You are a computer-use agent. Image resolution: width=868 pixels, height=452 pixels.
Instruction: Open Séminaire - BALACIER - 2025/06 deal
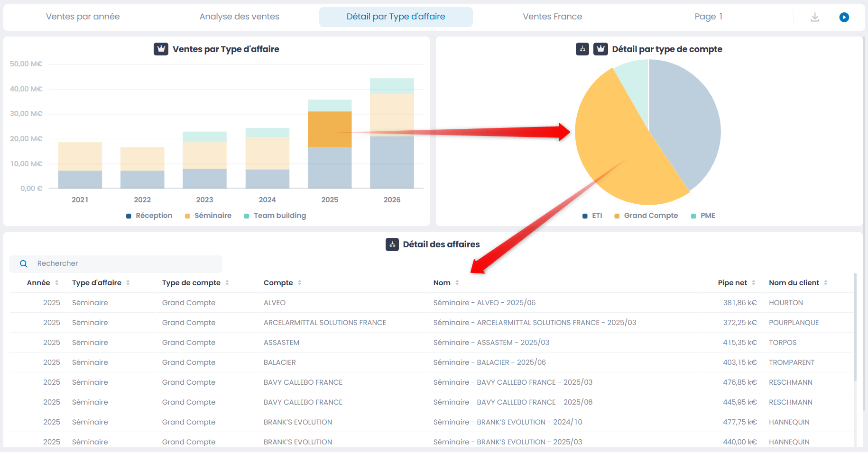click(489, 362)
